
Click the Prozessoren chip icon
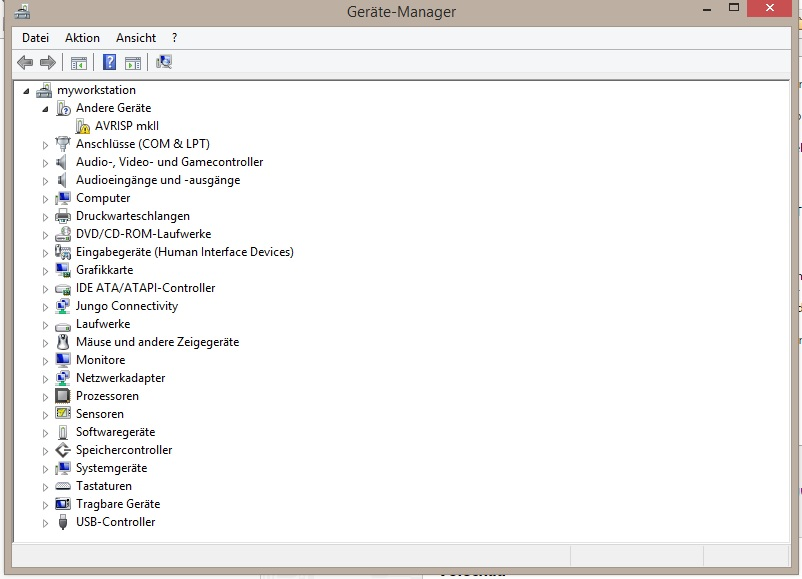pos(63,396)
